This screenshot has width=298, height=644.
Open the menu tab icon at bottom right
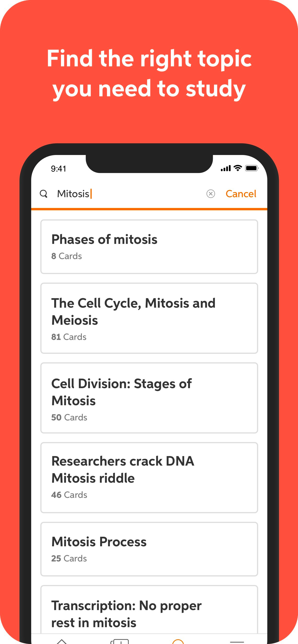click(x=237, y=642)
